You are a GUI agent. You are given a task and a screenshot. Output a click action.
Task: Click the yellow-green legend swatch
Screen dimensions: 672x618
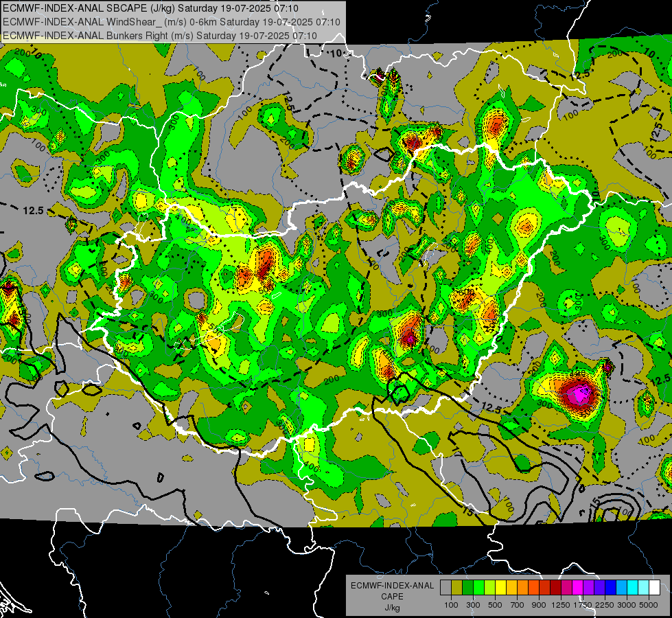[489, 588]
